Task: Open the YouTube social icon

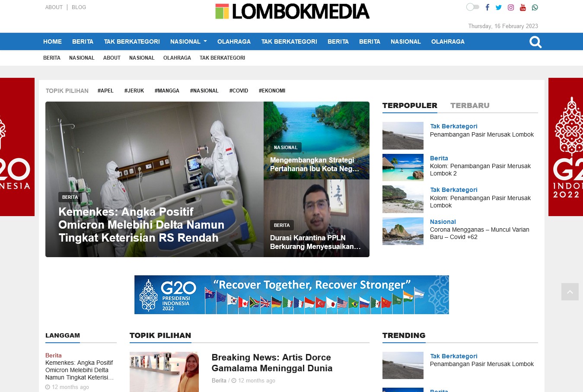Action: pyautogui.click(x=523, y=7)
